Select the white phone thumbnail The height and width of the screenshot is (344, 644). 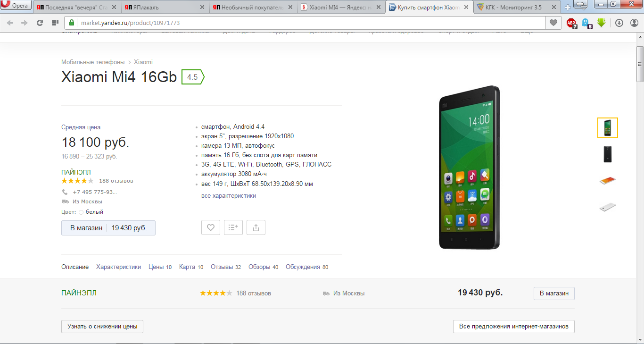coord(608,207)
